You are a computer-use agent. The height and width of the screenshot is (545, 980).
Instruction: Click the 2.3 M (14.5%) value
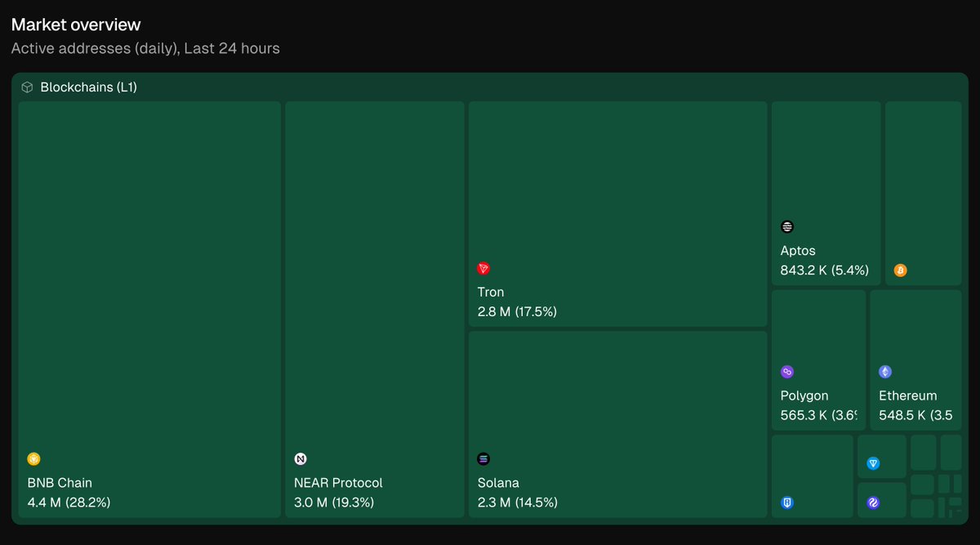[518, 503]
